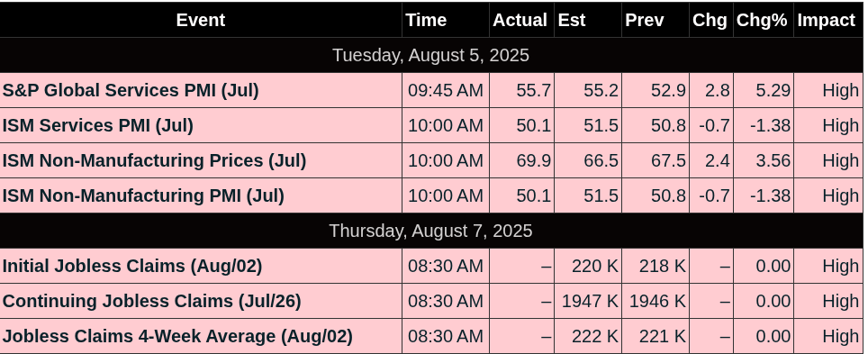
Task: Select the Time column header
Action: click(446, 20)
